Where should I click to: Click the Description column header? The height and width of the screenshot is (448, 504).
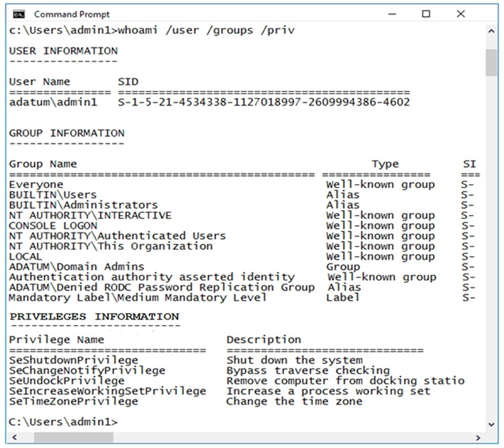coord(264,340)
